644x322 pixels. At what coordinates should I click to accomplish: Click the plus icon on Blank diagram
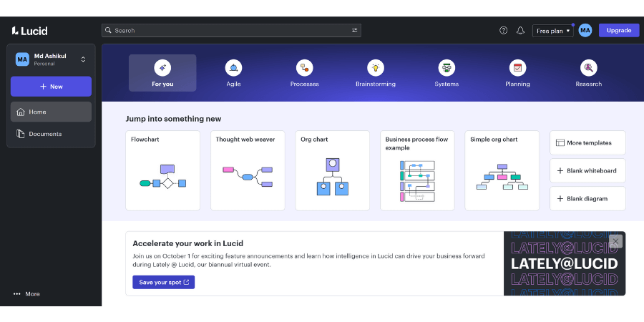560,199
